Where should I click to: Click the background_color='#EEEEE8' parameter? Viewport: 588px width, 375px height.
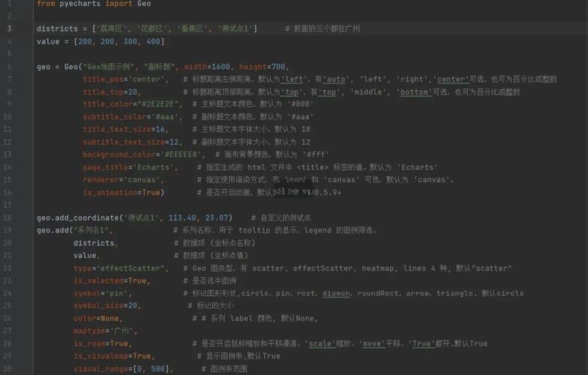pyautogui.click(x=142, y=154)
